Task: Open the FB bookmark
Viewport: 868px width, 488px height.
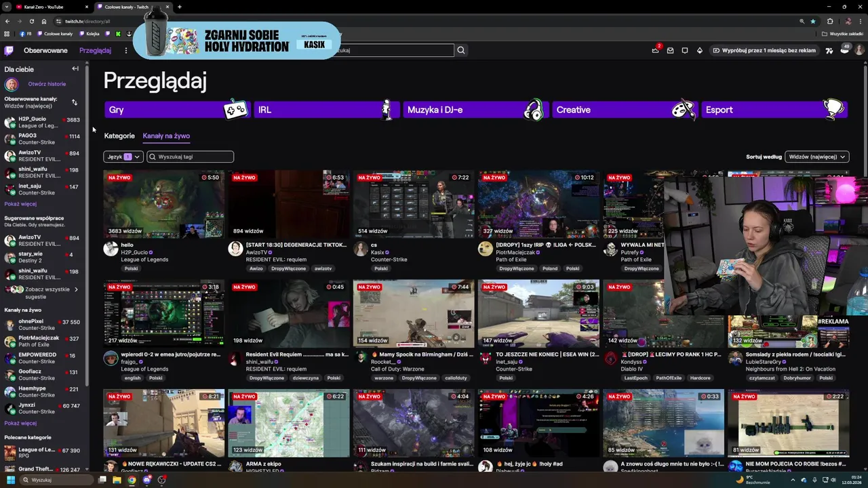Action: (x=26, y=34)
